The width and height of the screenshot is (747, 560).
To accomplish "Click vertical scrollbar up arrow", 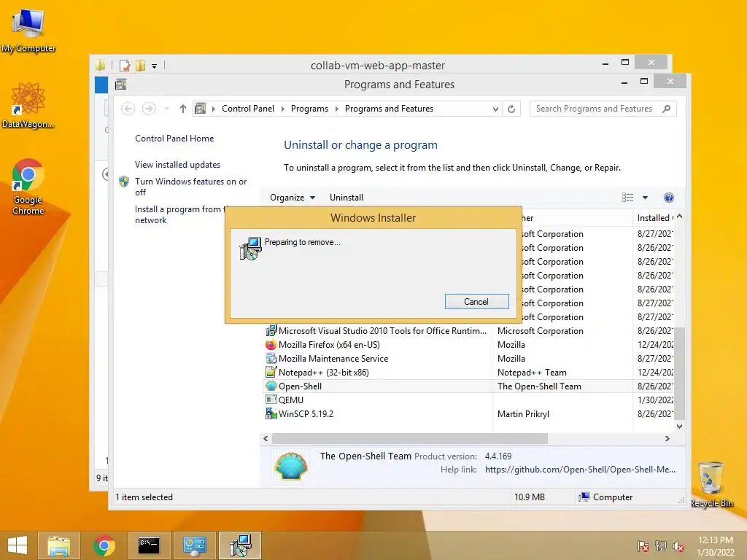I will pyautogui.click(x=680, y=216).
